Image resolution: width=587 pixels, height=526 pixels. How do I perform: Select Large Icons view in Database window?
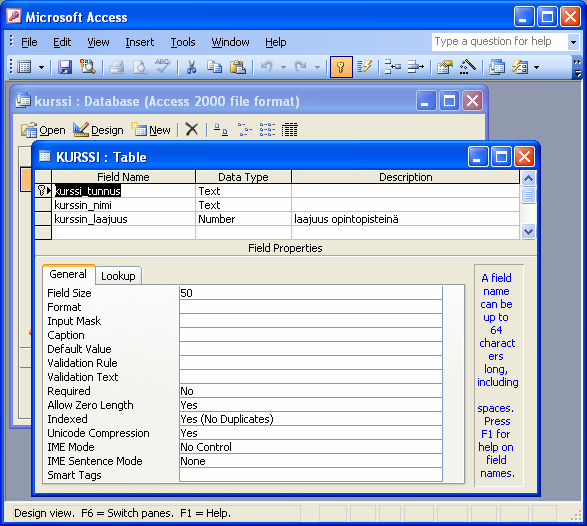pos(220,130)
